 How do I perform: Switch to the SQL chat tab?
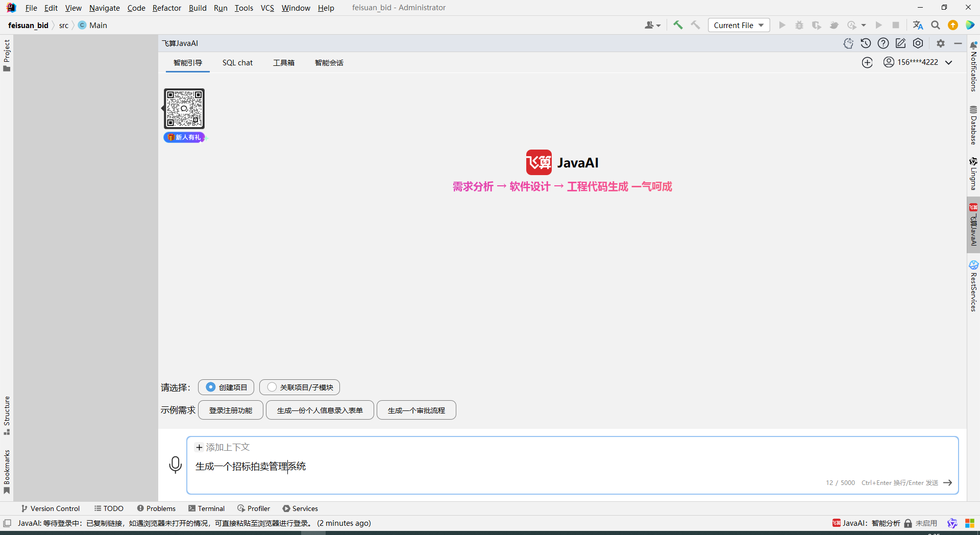click(237, 62)
